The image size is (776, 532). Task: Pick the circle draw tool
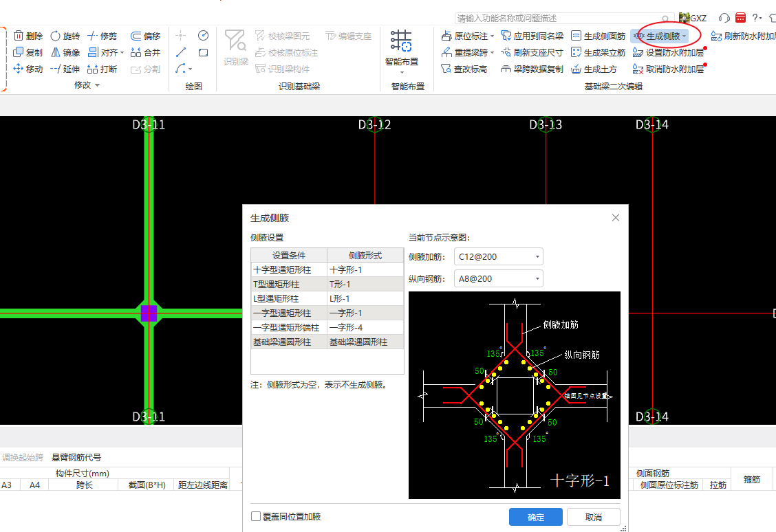point(203,36)
